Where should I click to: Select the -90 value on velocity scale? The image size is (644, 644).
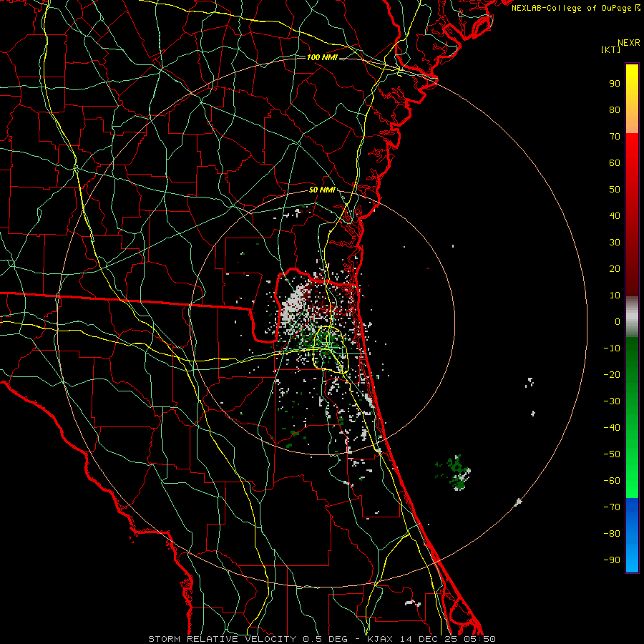point(612,560)
